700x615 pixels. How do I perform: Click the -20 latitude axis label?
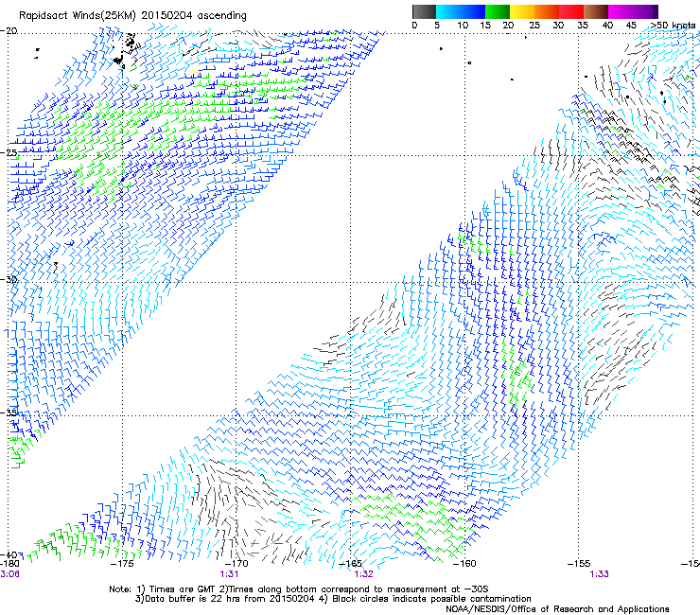pyautogui.click(x=9, y=31)
